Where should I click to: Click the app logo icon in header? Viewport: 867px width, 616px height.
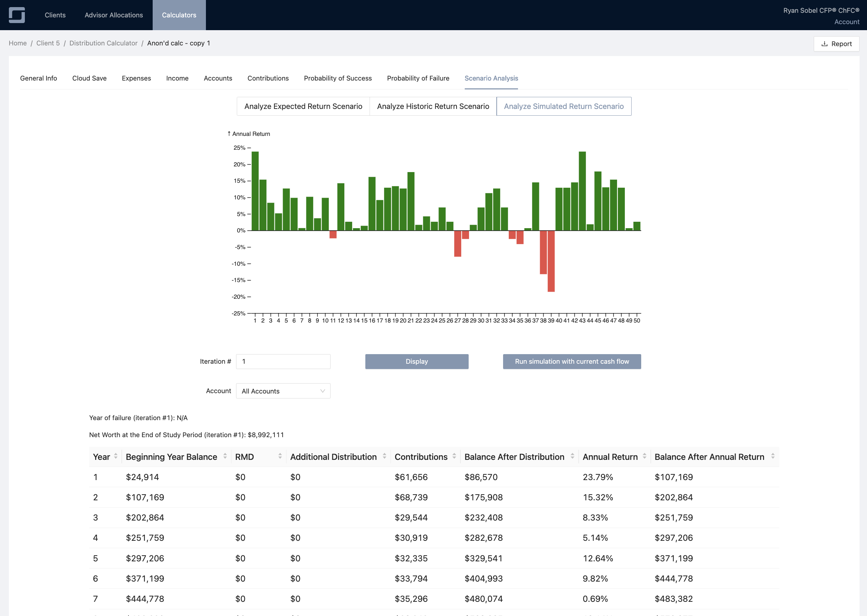click(x=17, y=15)
